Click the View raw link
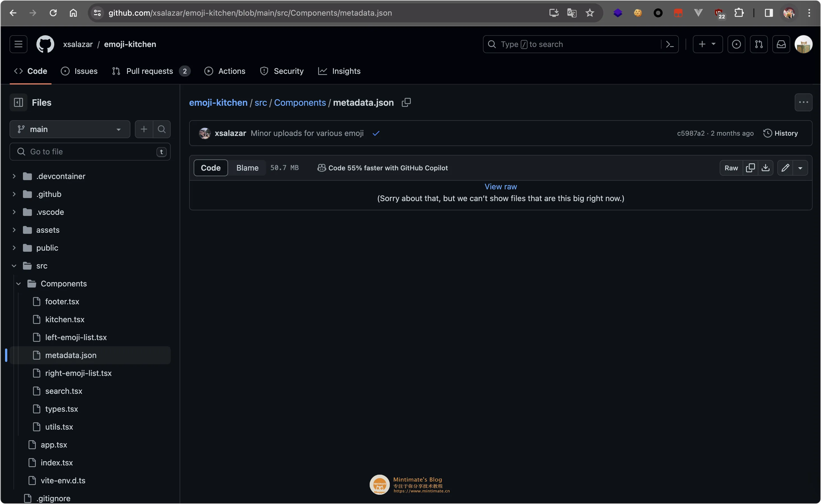The height and width of the screenshot is (504, 821). pyautogui.click(x=501, y=187)
